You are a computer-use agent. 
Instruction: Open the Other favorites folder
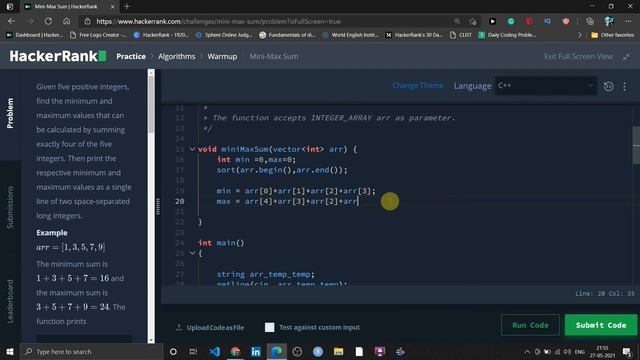(613, 35)
